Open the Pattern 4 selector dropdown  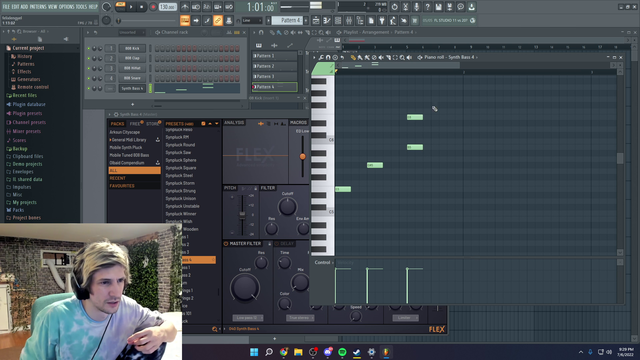click(x=287, y=20)
